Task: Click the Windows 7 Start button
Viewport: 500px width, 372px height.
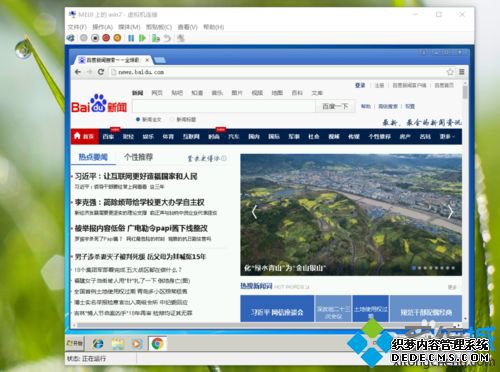Action: click(75, 343)
